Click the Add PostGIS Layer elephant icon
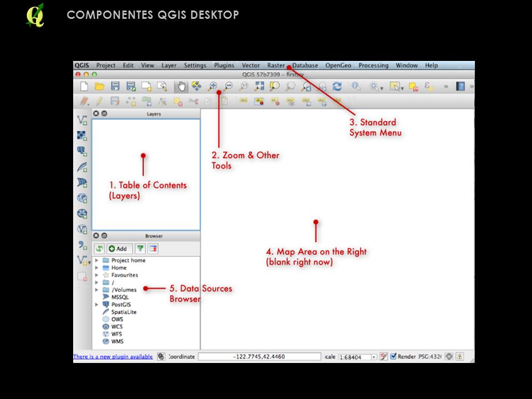 [82, 151]
